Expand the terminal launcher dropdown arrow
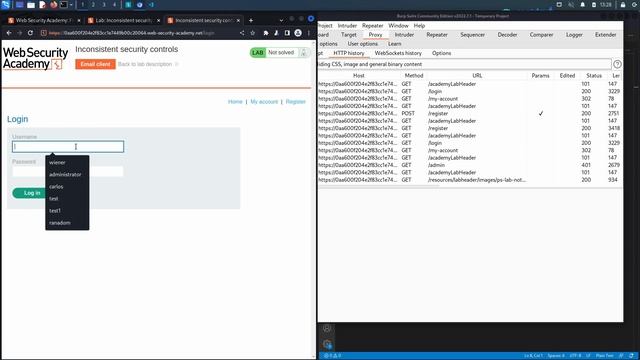The image size is (640, 360). pos(71,5)
